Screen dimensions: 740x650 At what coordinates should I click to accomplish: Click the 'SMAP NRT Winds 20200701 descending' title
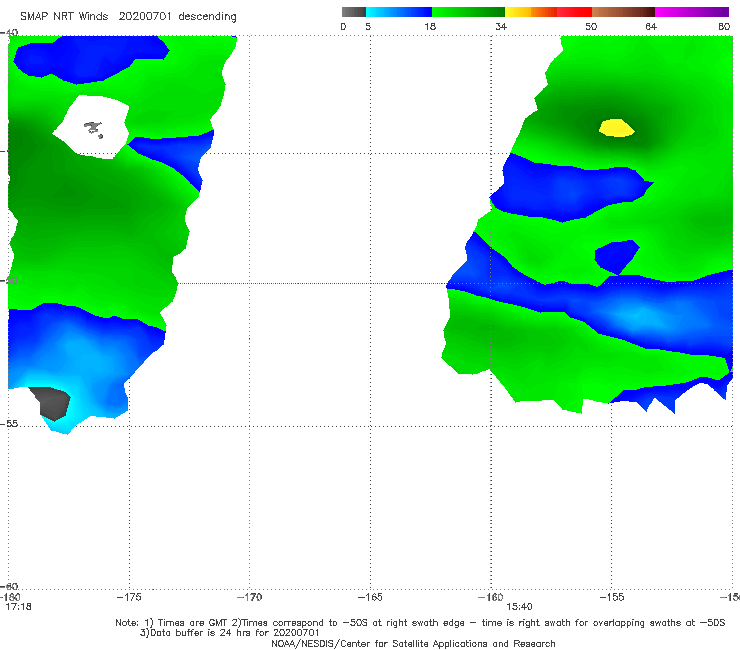[128, 17]
